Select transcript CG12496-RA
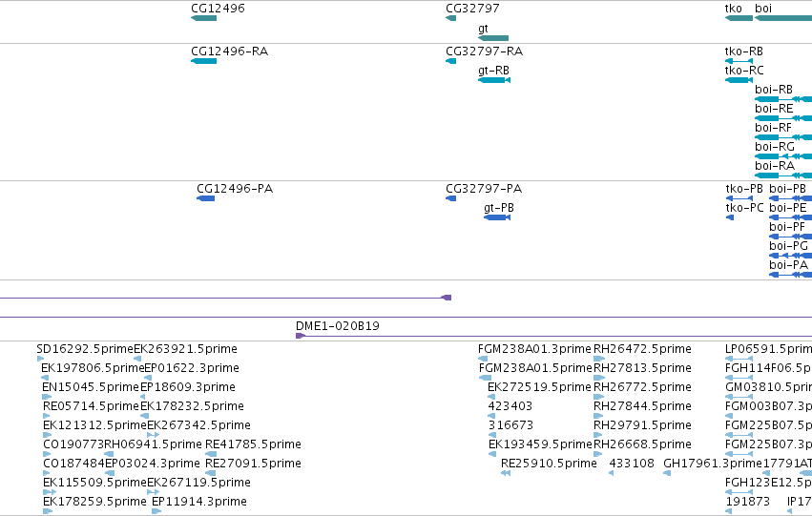 click(229, 52)
